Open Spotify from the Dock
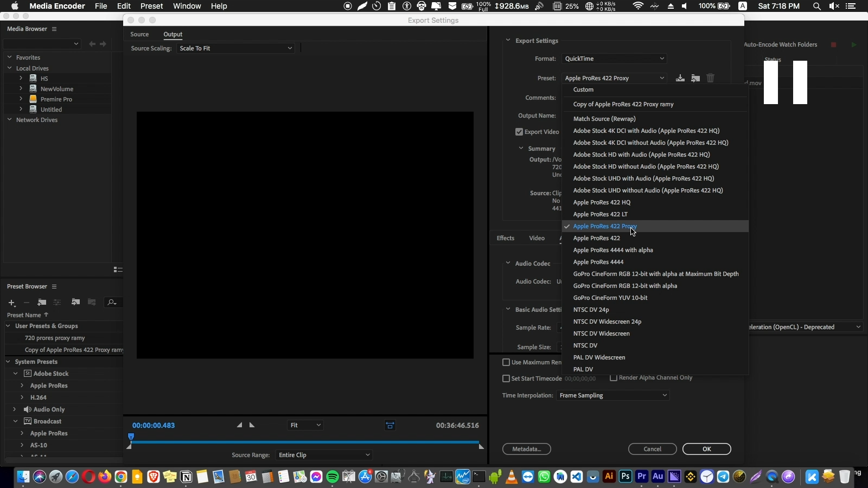Screen dimensions: 868x488 point(333,477)
